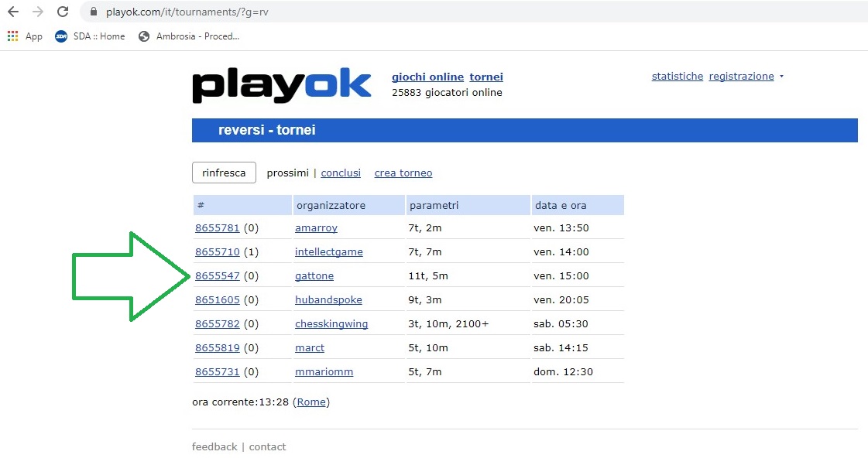
Task: View organizer chesskingwing profile
Action: click(x=331, y=324)
